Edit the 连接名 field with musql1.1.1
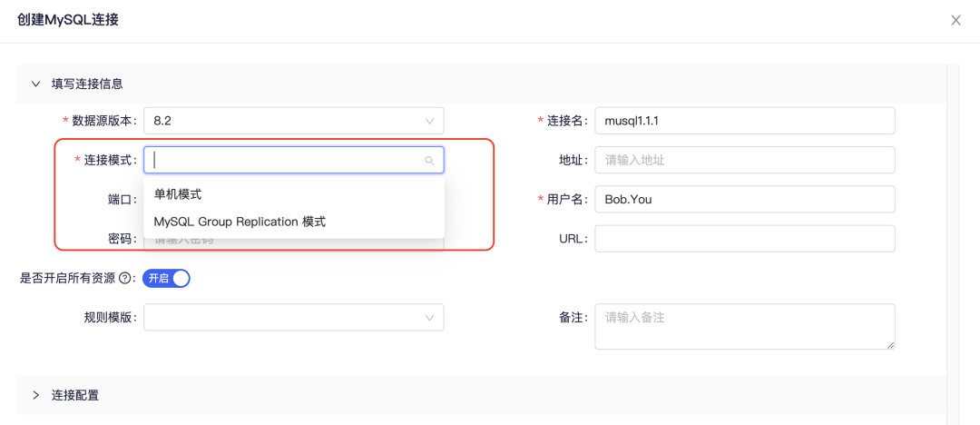 point(745,121)
